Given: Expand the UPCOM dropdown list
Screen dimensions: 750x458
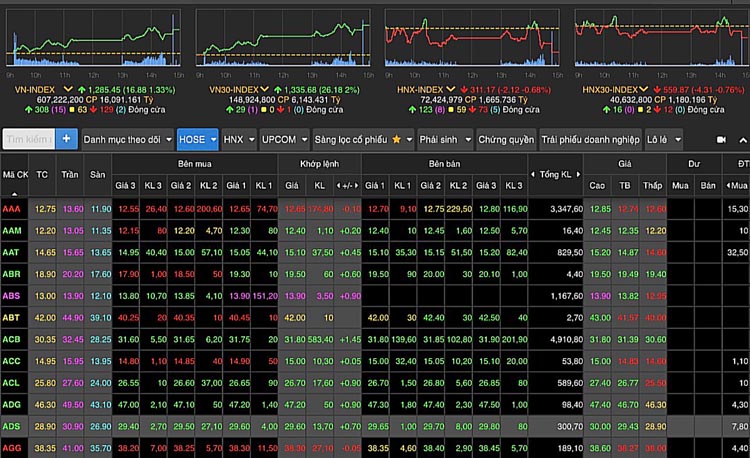Looking at the screenshot, I should coord(283,139).
